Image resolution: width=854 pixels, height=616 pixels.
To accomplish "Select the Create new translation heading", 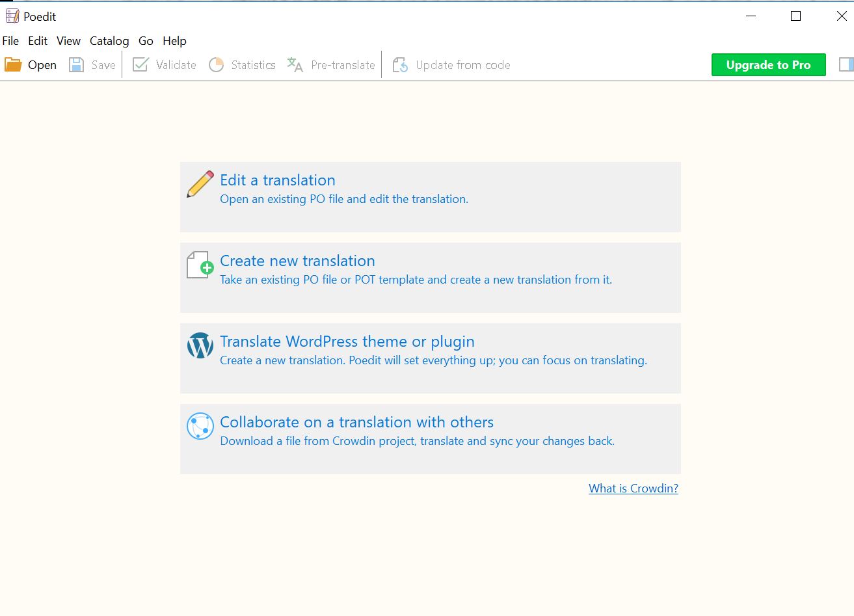I will [x=297, y=261].
